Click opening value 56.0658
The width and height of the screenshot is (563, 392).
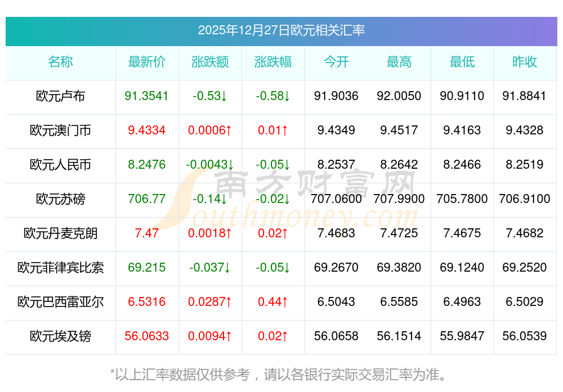[336, 336]
